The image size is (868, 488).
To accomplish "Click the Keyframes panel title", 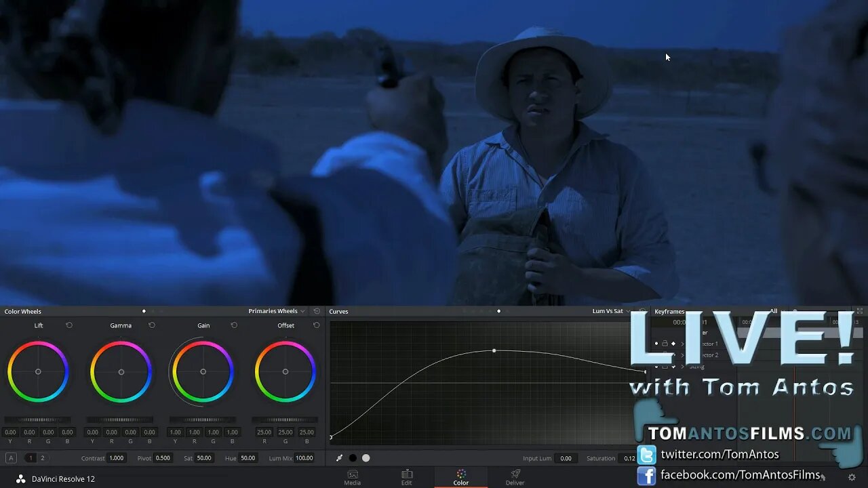I will (669, 311).
